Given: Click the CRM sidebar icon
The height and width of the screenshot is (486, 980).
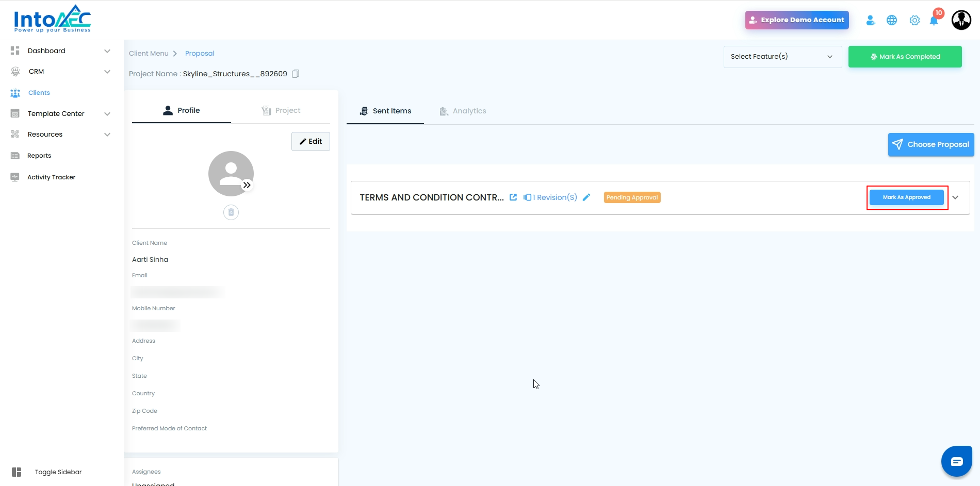Looking at the screenshot, I should (15, 72).
